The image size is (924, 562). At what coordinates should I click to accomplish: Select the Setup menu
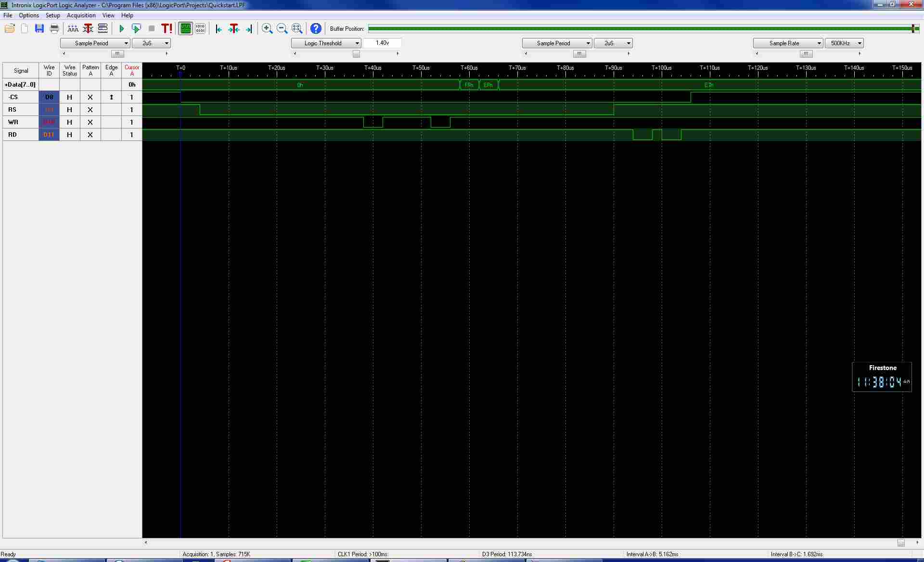click(x=51, y=14)
